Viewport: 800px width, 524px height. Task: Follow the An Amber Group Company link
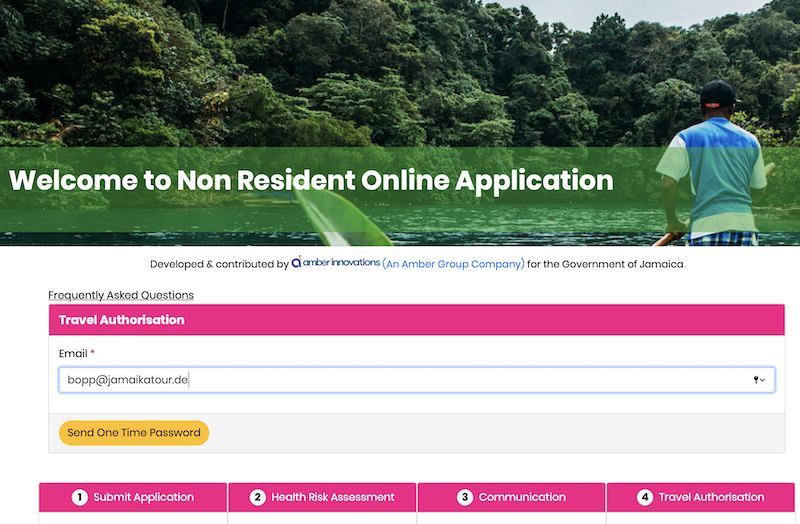click(x=453, y=264)
